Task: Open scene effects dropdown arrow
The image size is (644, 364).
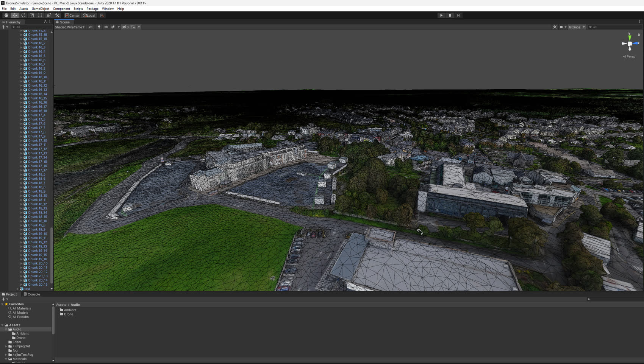Action: click(x=119, y=27)
